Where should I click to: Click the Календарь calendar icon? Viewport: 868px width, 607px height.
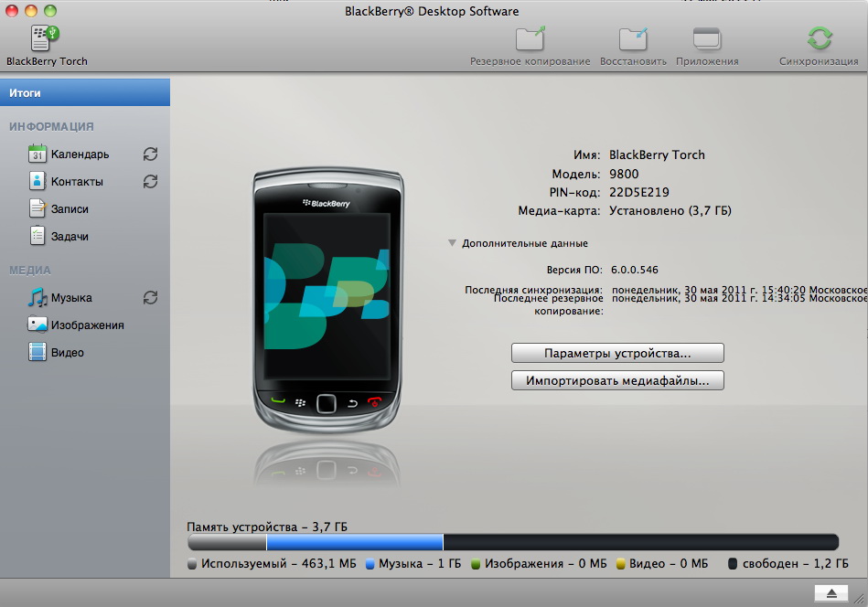point(38,154)
